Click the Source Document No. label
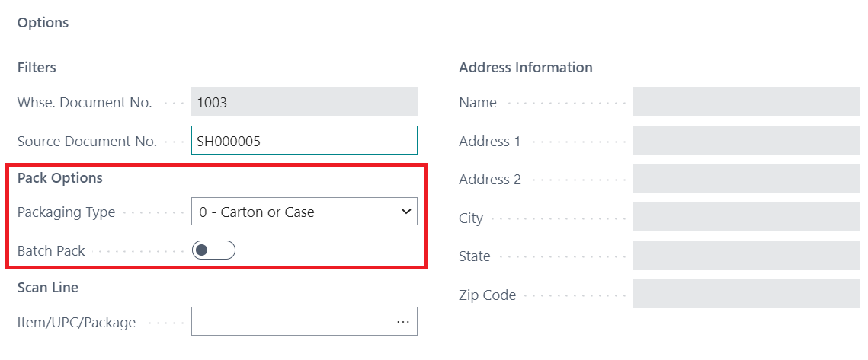Viewport: 868px width, 360px height. (87, 141)
